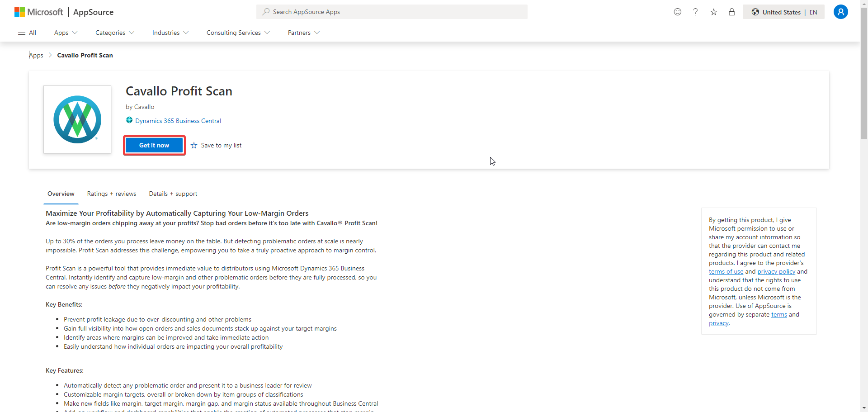Open the Industries dropdown

click(x=170, y=33)
